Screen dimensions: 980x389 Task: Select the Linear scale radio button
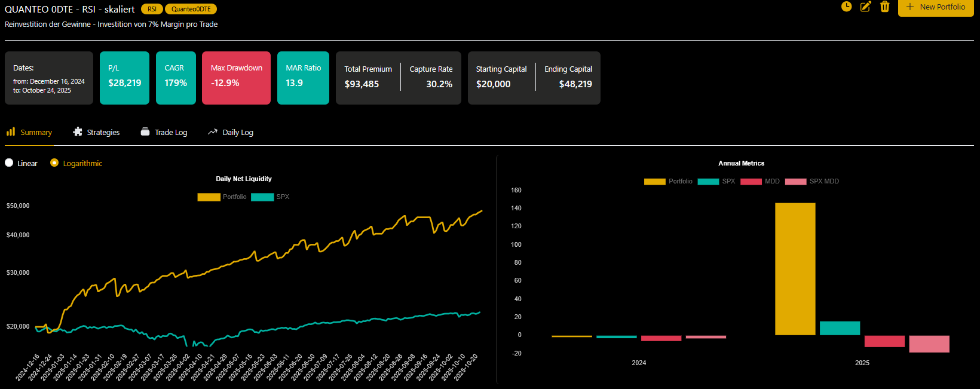[9, 163]
